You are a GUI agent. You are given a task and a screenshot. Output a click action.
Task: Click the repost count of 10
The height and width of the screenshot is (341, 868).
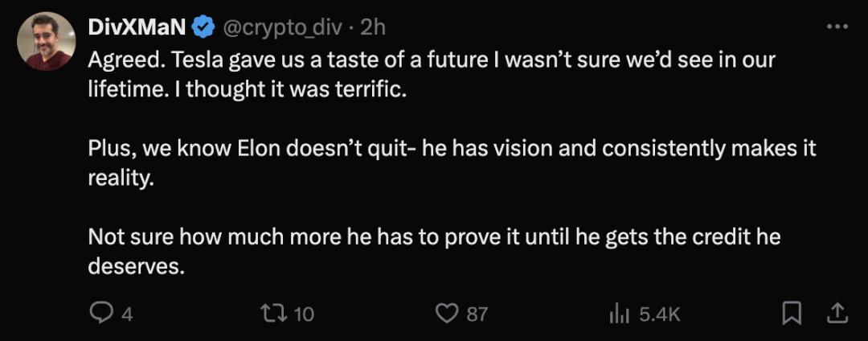coord(303,314)
